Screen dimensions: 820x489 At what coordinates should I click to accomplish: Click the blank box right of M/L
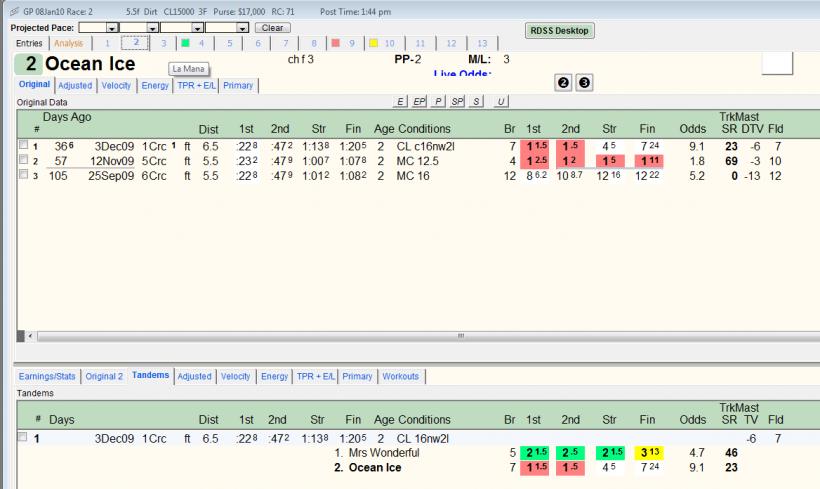[x=777, y=63]
